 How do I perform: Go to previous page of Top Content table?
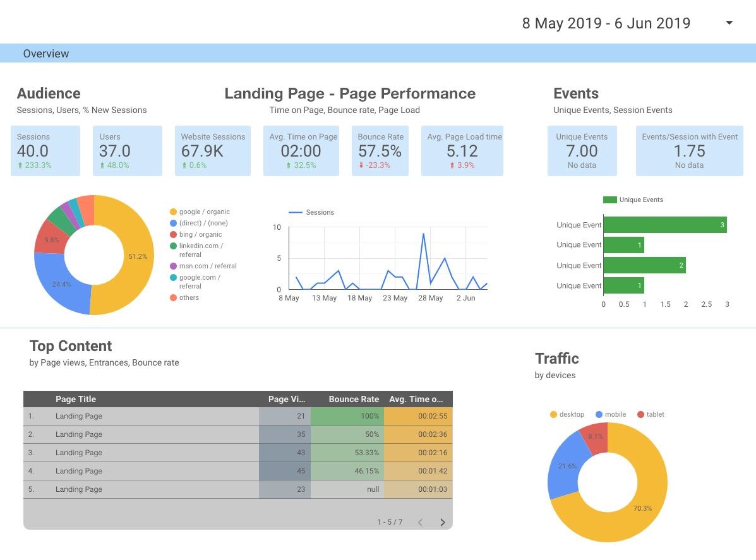[x=421, y=522]
